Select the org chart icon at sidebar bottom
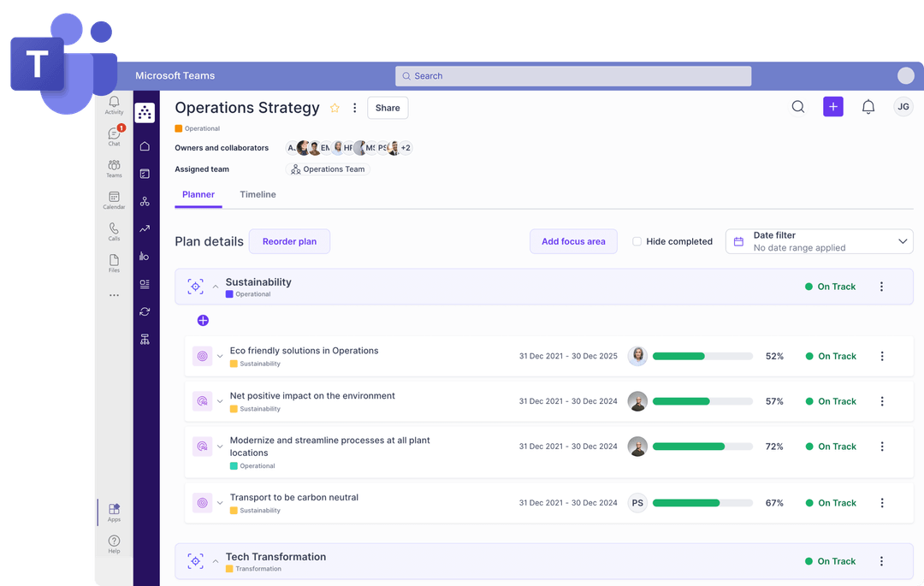This screenshot has width=924, height=586. 145,340
